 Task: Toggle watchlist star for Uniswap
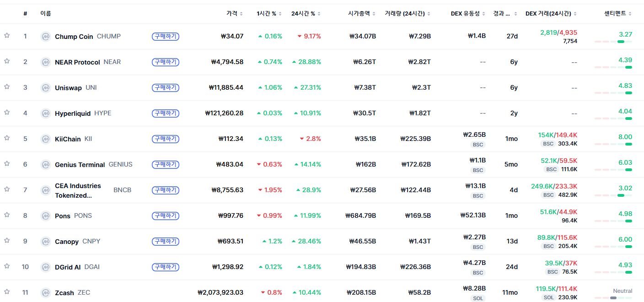(x=7, y=86)
